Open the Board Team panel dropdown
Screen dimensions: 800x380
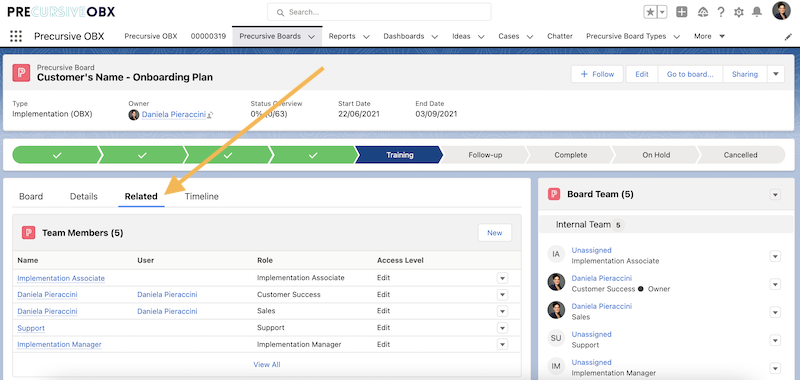[775, 194]
